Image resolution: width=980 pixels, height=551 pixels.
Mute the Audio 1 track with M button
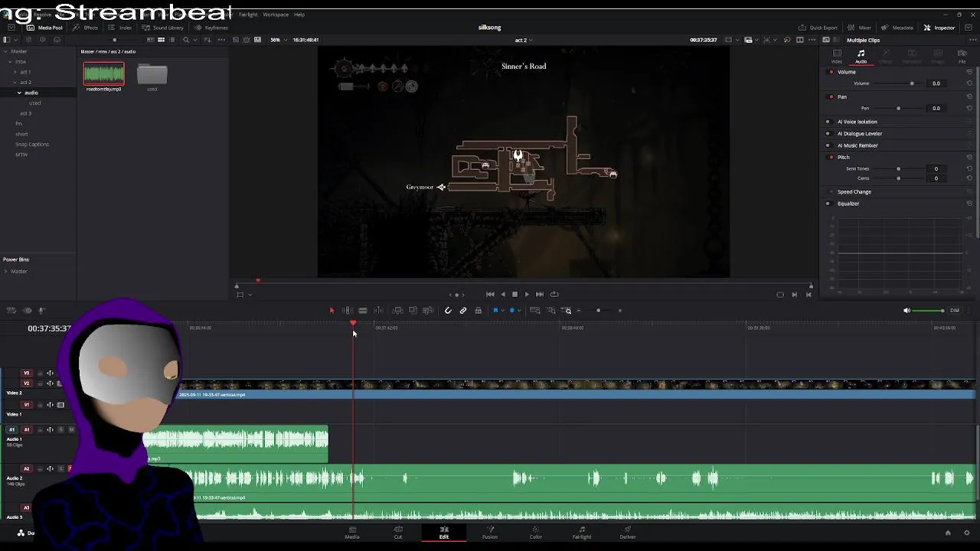click(x=71, y=429)
